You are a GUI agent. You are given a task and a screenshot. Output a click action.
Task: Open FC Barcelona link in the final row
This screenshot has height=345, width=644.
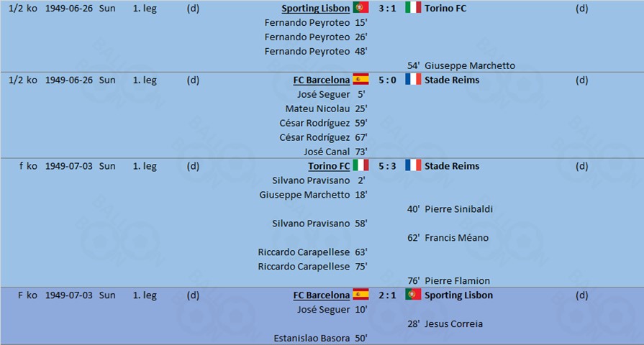click(x=321, y=295)
